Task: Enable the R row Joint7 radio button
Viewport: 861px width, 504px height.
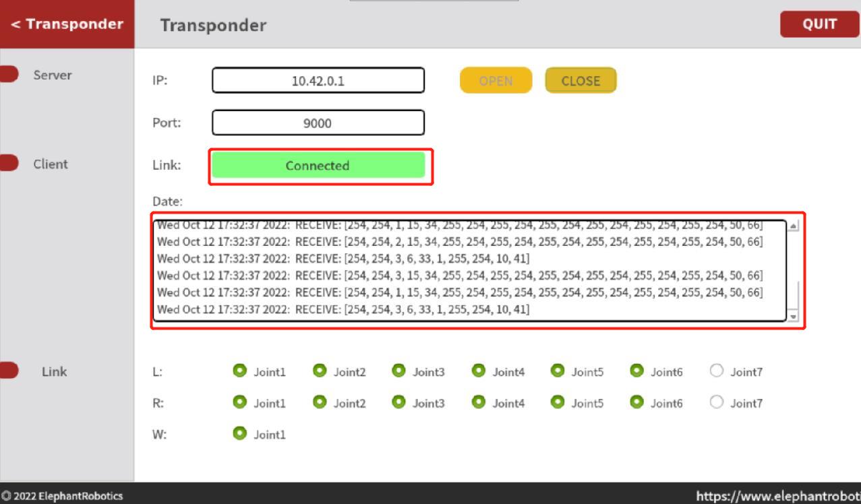Action: tap(717, 402)
